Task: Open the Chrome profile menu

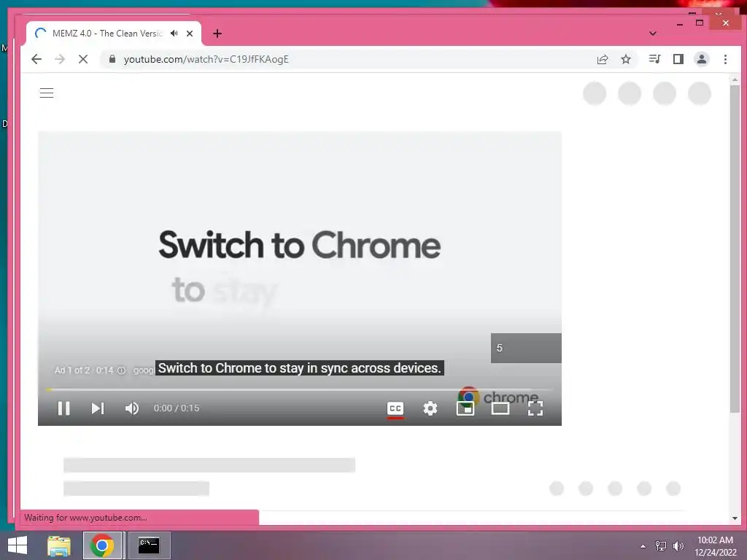Action: click(x=701, y=59)
